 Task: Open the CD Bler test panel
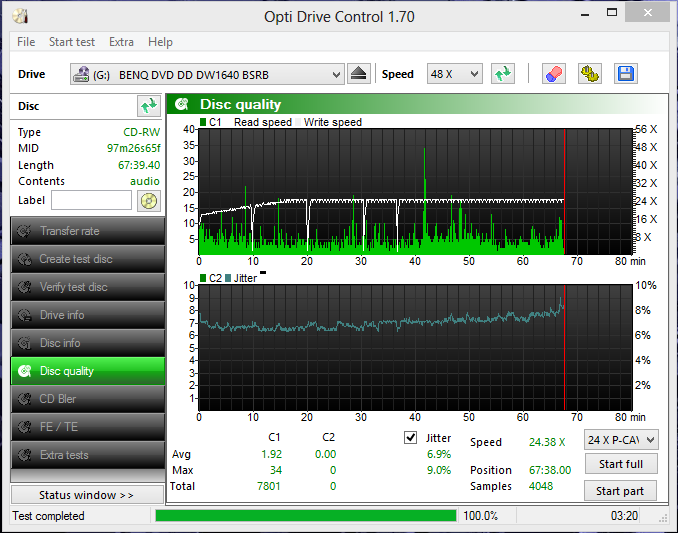(88, 399)
